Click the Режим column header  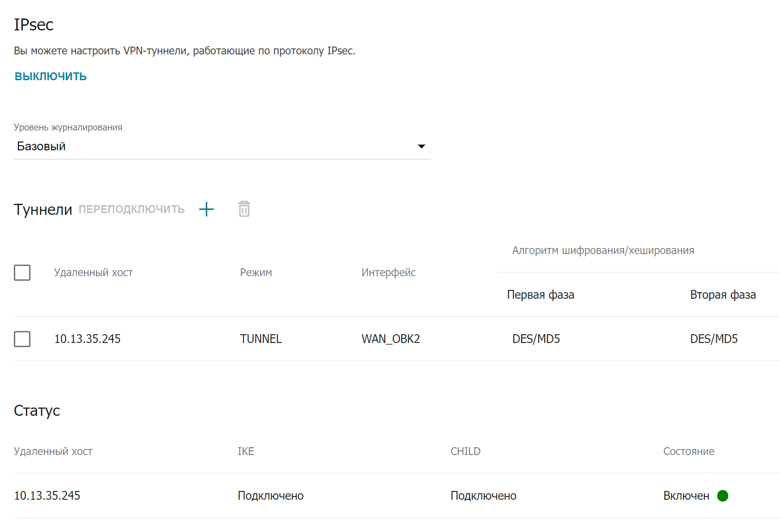[256, 272]
